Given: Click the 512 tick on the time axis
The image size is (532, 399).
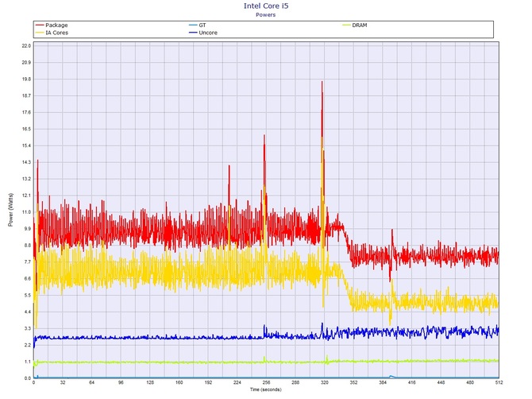Looking at the screenshot, I should pyautogui.click(x=499, y=382).
